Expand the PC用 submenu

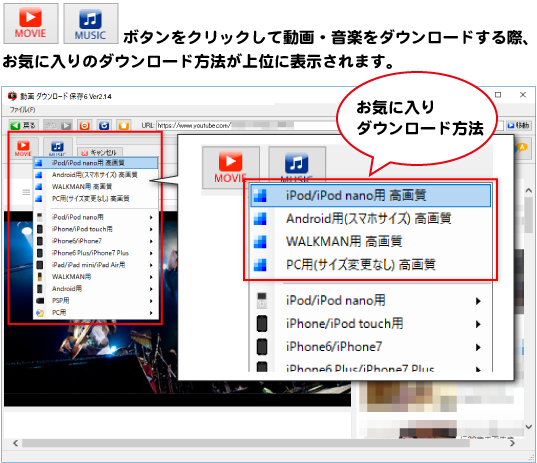[x=96, y=312]
